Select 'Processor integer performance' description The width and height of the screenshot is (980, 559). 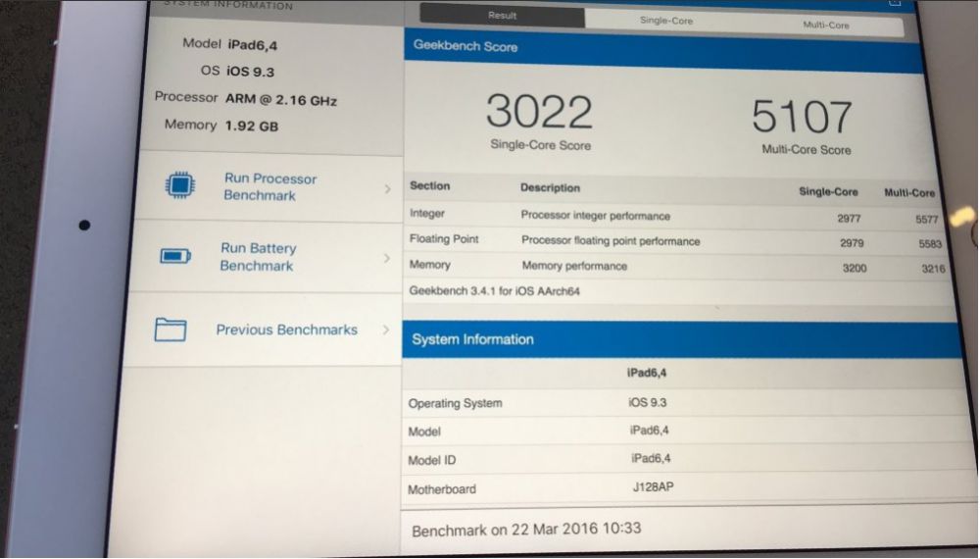click(x=596, y=216)
